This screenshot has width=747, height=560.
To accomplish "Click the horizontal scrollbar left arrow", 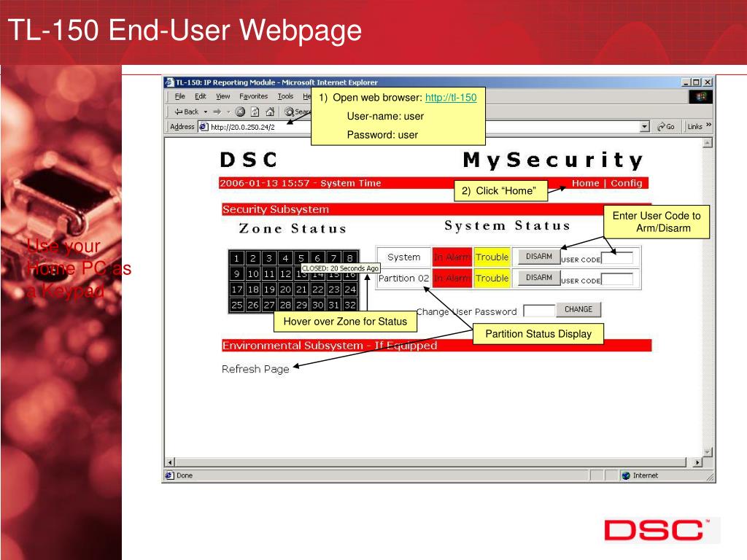I will point(170,462).
